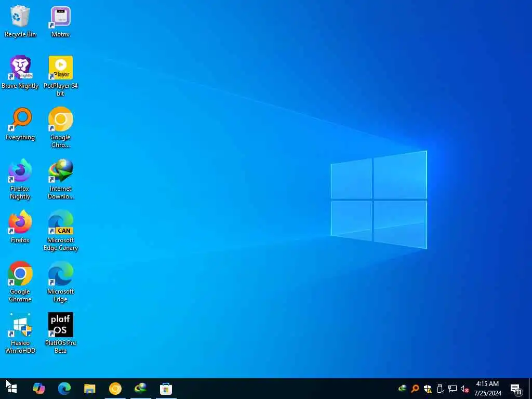Open File Explorer from the taskbar
Screen dimensions: 532x399
tap(89, 389)
